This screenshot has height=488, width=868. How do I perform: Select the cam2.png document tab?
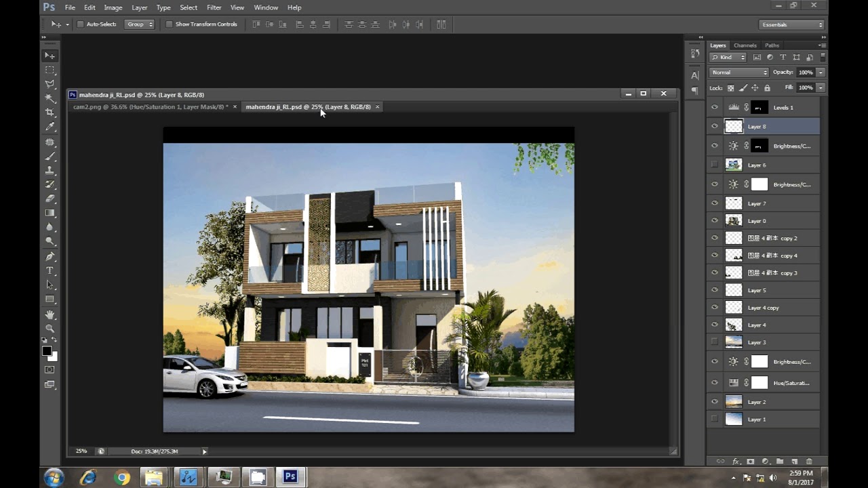pos(151,106)
